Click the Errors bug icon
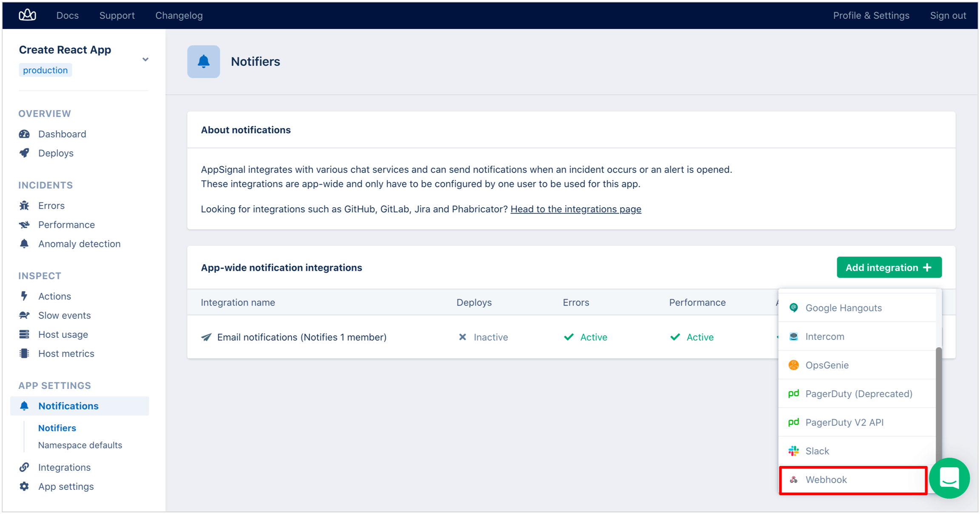Screen dimensions: 980x514 [x=24, y=206]
